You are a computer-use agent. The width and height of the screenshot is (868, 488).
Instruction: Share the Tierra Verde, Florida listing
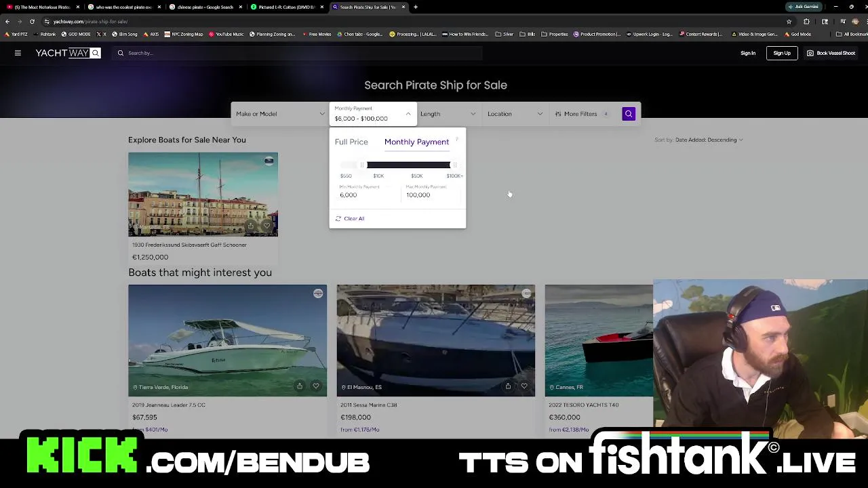pos(299,386)
